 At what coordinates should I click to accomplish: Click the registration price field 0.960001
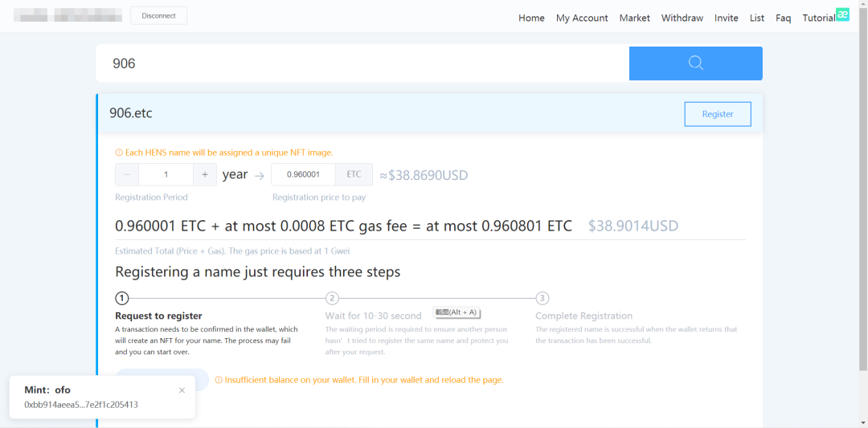(304, 175)
